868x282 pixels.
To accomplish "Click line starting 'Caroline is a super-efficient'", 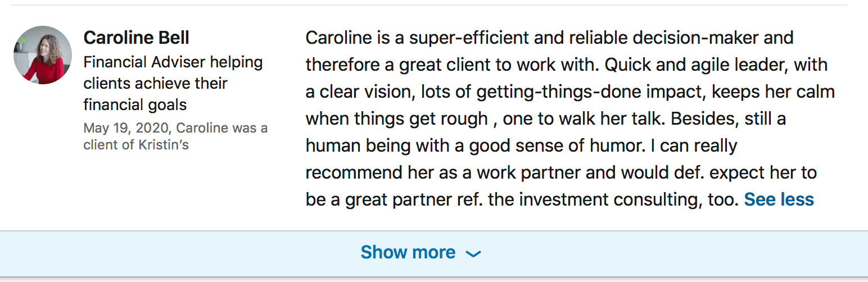I will (x=549, y=38).
